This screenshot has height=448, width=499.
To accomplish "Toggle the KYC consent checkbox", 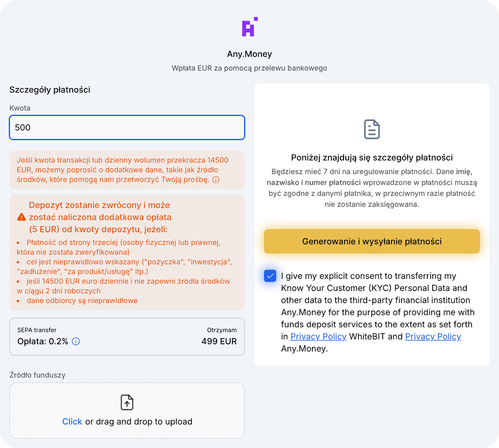I will pyautogui.click(x=270, y=276).
